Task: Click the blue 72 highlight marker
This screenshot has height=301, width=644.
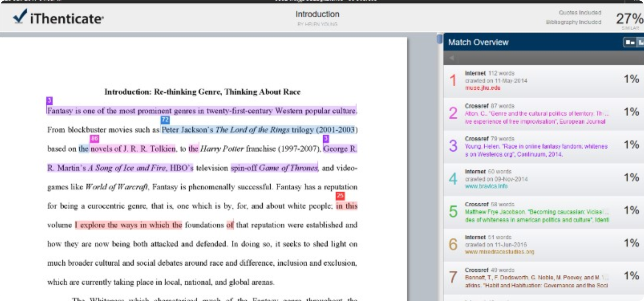Action: pos(165,120)
